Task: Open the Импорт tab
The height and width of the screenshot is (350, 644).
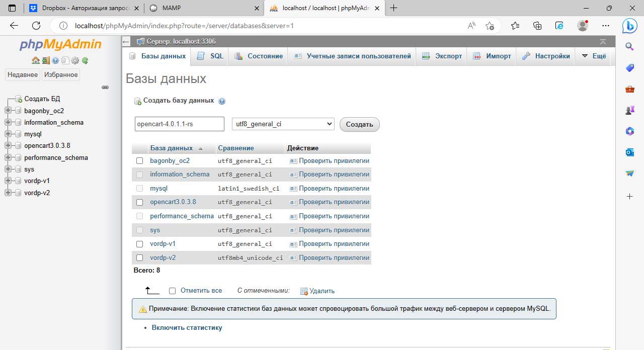Action: 492,56
